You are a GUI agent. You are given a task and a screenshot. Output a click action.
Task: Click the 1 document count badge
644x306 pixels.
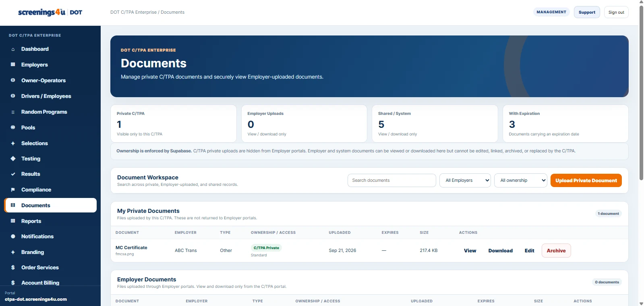click(x=608, y=214)
